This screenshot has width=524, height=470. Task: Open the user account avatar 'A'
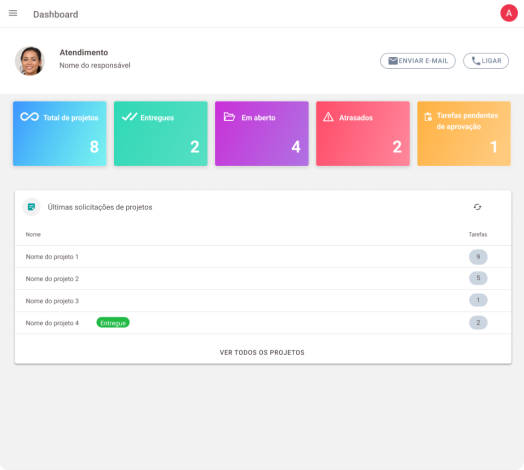pyautogui.click(x=509, y=13)
